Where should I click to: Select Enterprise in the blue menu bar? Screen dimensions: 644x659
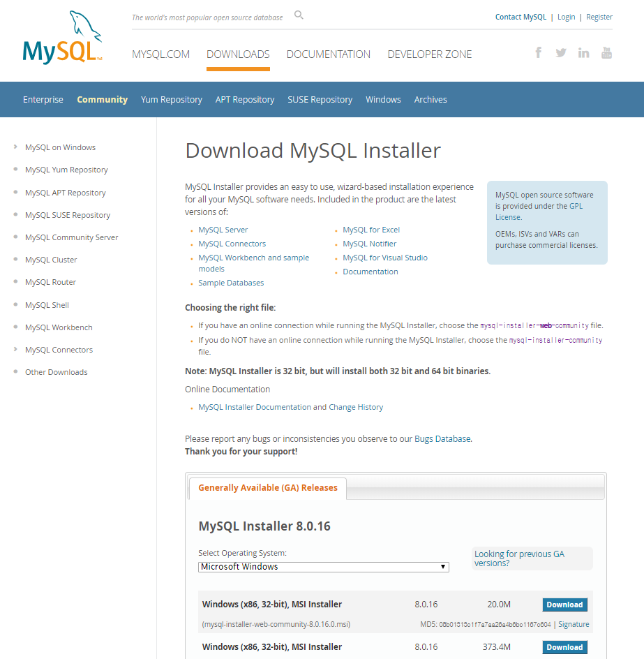tap(43, 100)
